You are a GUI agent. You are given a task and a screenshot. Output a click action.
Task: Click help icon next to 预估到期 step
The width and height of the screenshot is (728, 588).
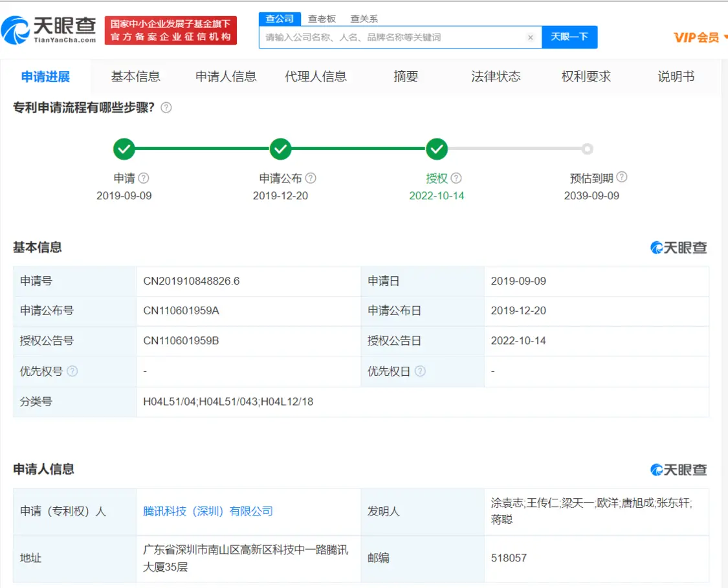[622, 177]
